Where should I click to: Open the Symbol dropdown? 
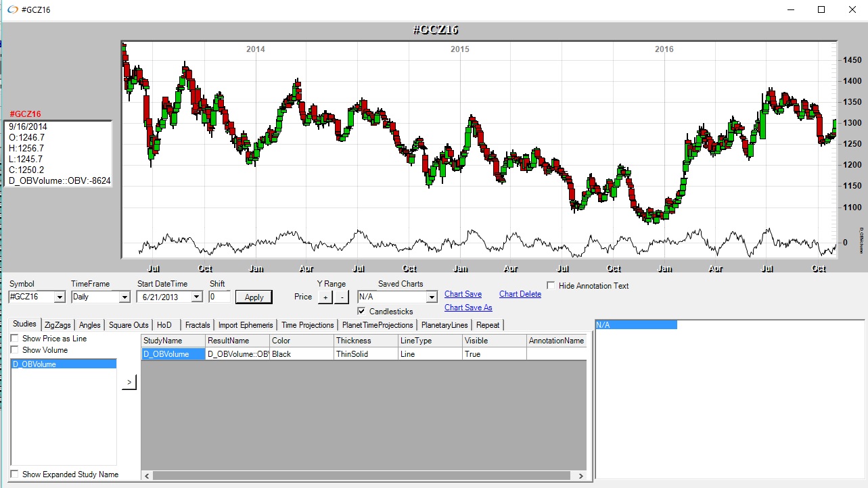(59, 297)
